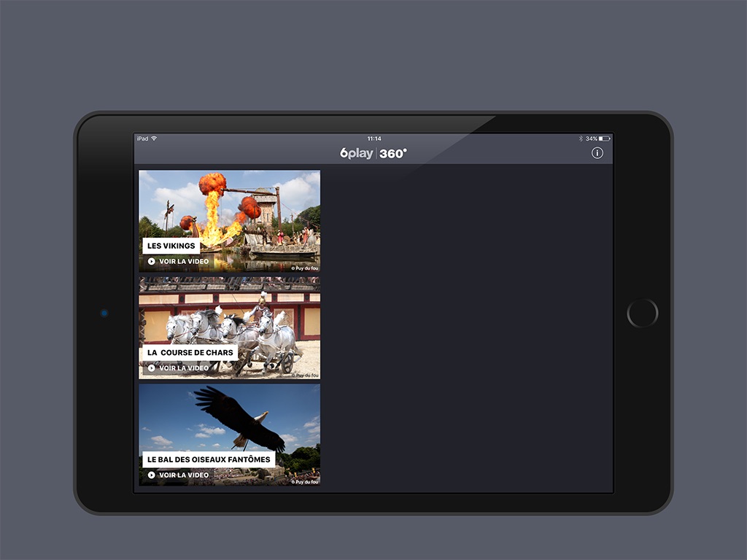Tap play icon on La Course de Chars

point(152,368)
